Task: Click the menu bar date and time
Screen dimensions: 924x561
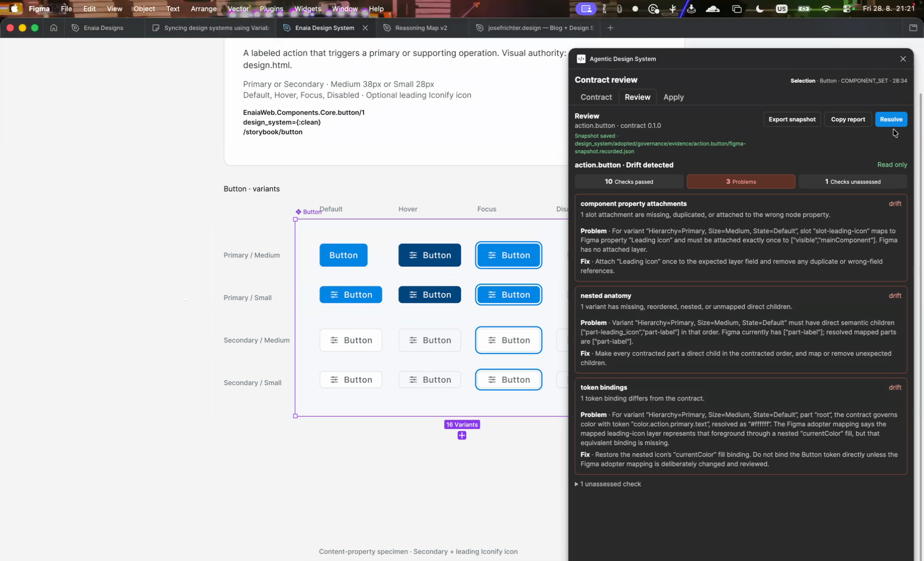Action: 889,8
